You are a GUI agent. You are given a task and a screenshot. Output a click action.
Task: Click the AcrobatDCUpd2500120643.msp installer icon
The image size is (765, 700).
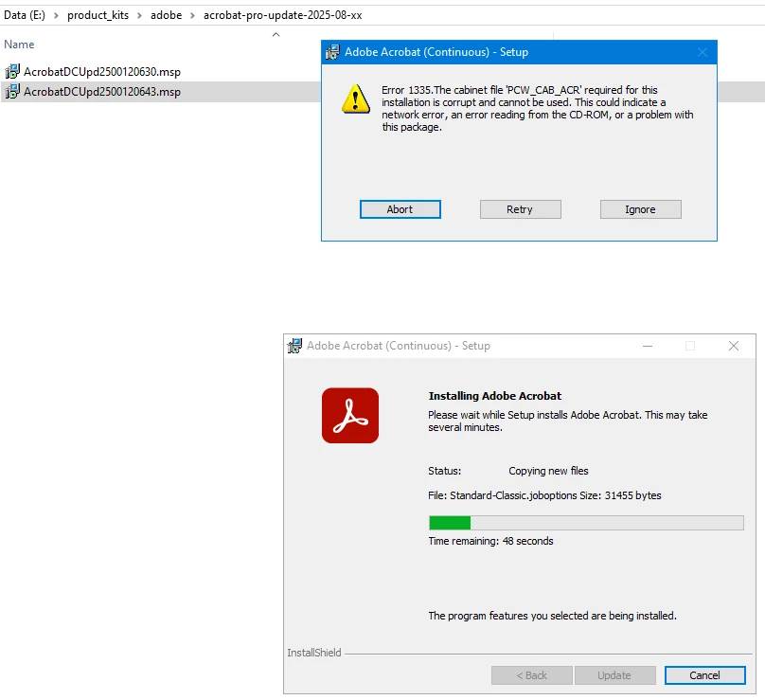(12, 91)
